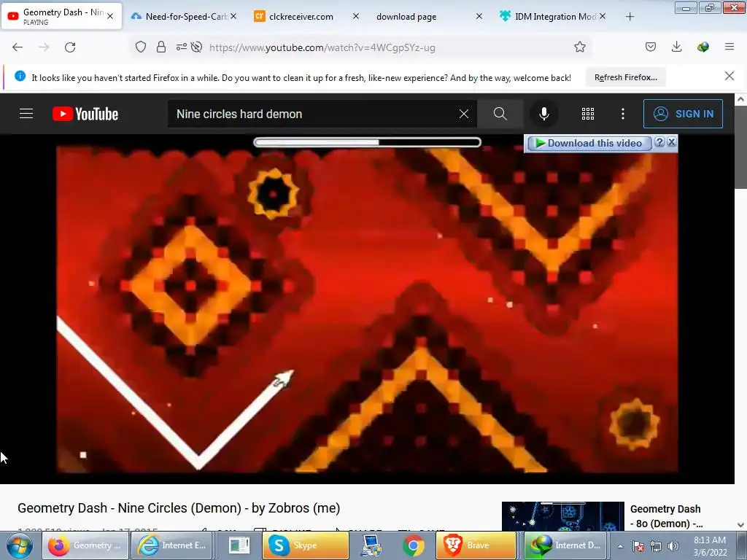Image resolution: width=747 pixels, height=560 pixels.
Task: Search with your voice microphone button
Action: click(544, 114)
